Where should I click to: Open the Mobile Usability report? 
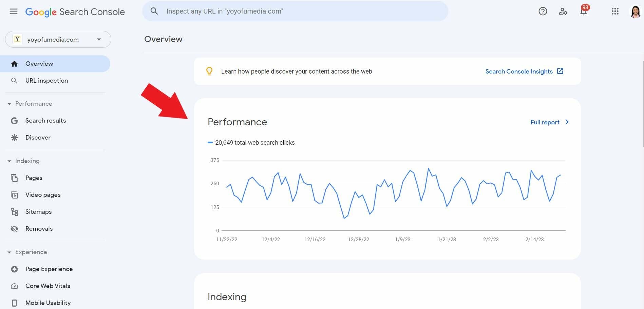[48, 303]
